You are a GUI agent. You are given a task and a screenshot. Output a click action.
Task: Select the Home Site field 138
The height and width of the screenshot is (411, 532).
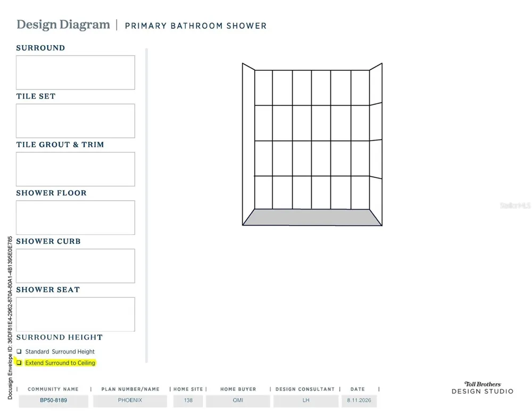click(x=188, y=400)
